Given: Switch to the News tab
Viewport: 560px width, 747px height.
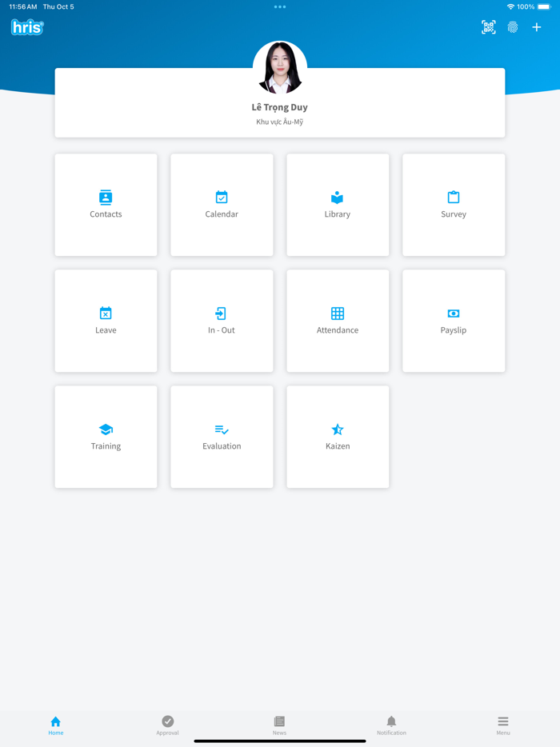Looking at the screenshot, I should coord(279,725).
